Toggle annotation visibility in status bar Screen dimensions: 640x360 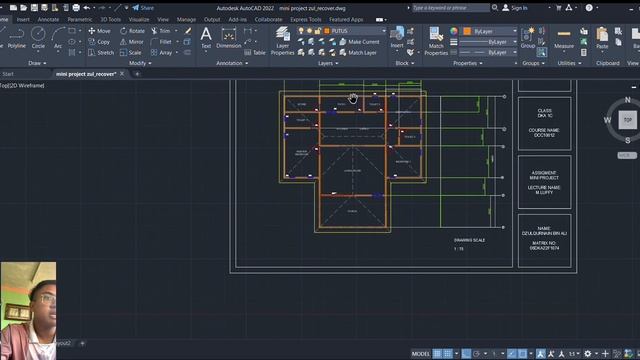tap(540, 353)
